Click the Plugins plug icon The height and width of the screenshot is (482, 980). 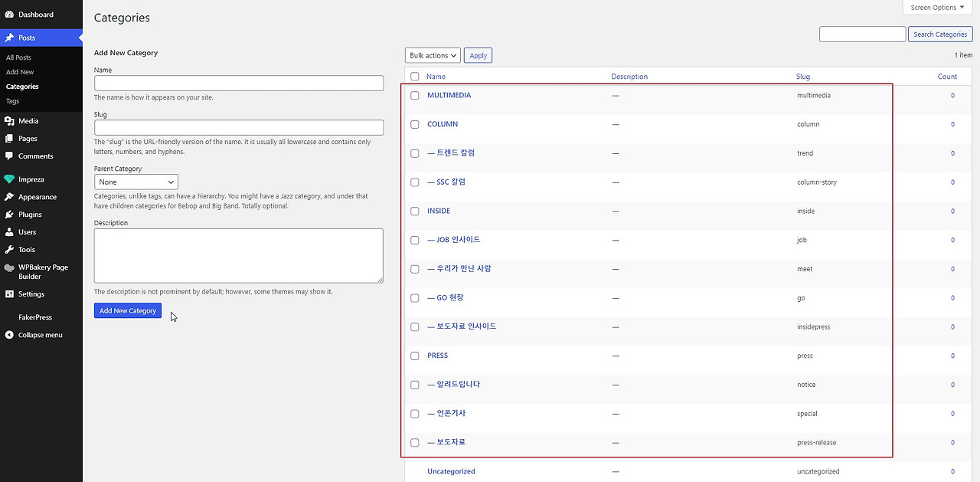(9, 215)
